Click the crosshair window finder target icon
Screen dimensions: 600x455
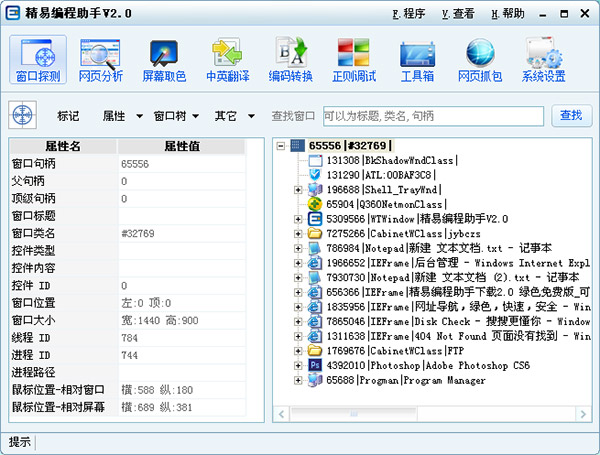point(23,115)
